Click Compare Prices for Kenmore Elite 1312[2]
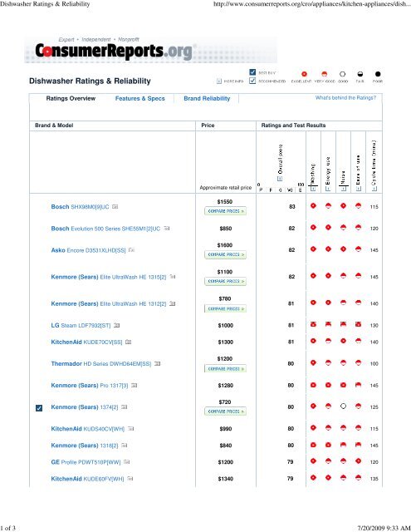Viewport: 411px width, 532px height. pos(225,308)
